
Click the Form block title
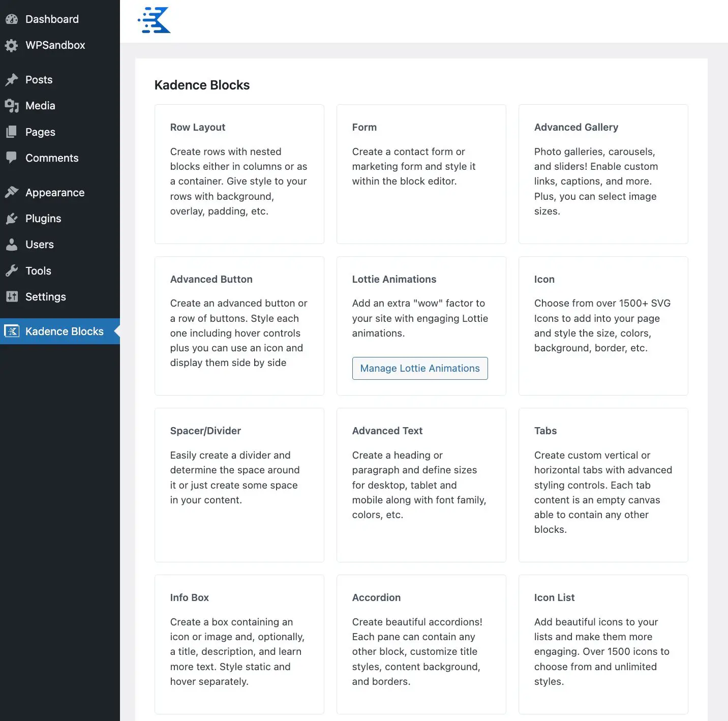pyautogui.click(x=365, y=127)
